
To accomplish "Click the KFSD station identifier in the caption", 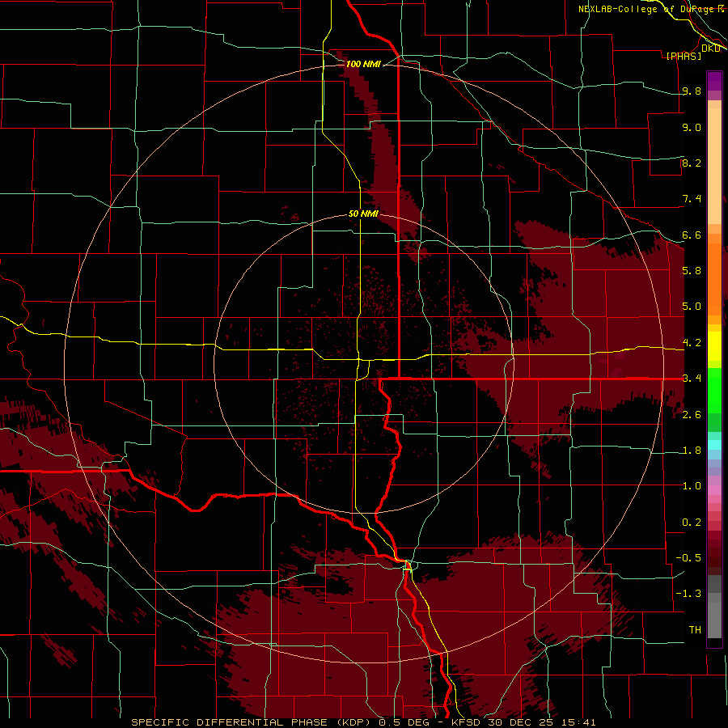I will click(x=468, y=722).
